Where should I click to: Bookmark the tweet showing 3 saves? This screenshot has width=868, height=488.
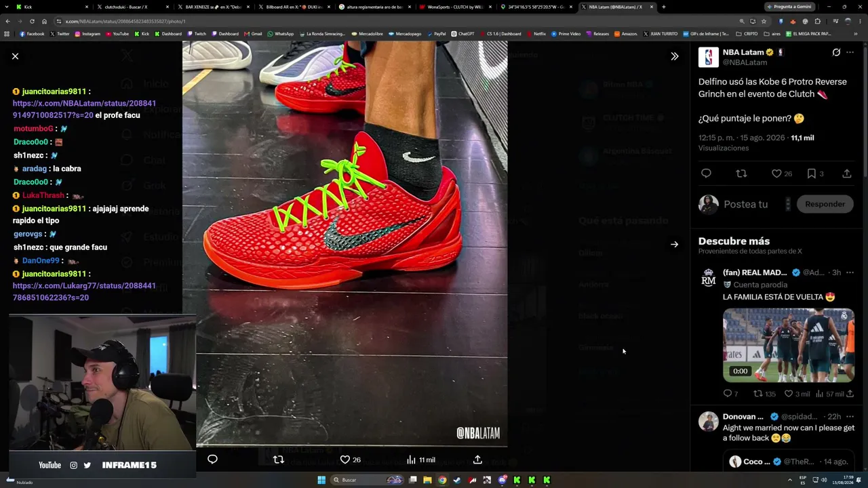click(815, 174)
